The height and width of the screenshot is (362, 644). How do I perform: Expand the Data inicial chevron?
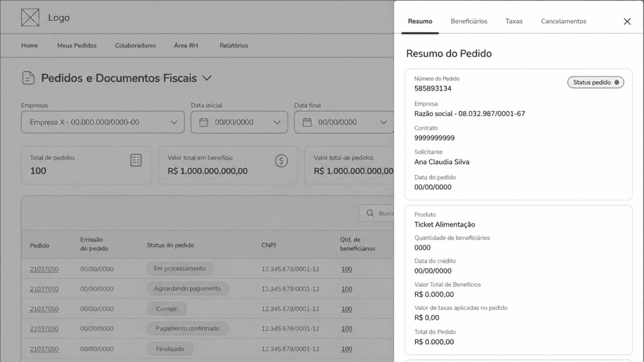click(277, 122)
